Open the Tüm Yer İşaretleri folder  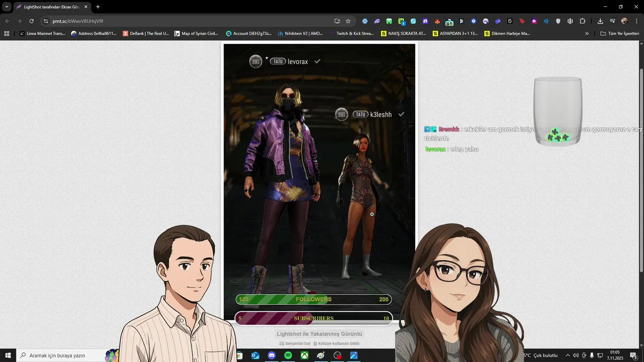620,34
